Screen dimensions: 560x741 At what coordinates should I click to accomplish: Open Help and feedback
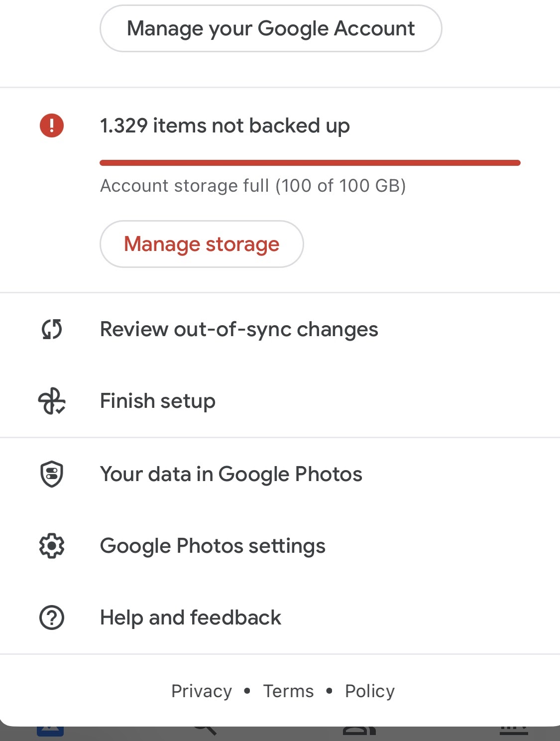(191, 617)
